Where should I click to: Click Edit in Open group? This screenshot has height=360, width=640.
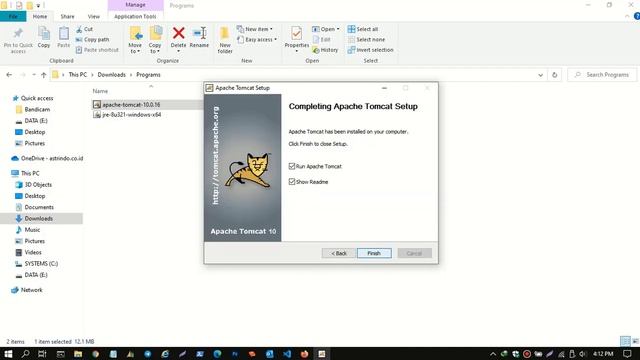(x=321, y=40)
